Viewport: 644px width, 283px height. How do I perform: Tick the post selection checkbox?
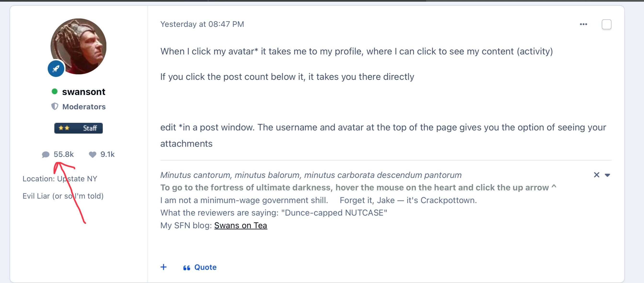point(606,24)
